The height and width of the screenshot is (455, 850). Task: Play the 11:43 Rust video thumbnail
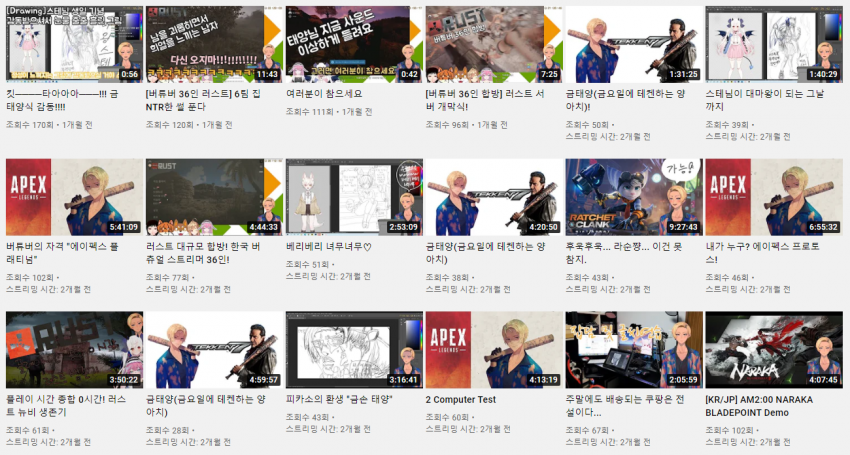tap(214, 44)
